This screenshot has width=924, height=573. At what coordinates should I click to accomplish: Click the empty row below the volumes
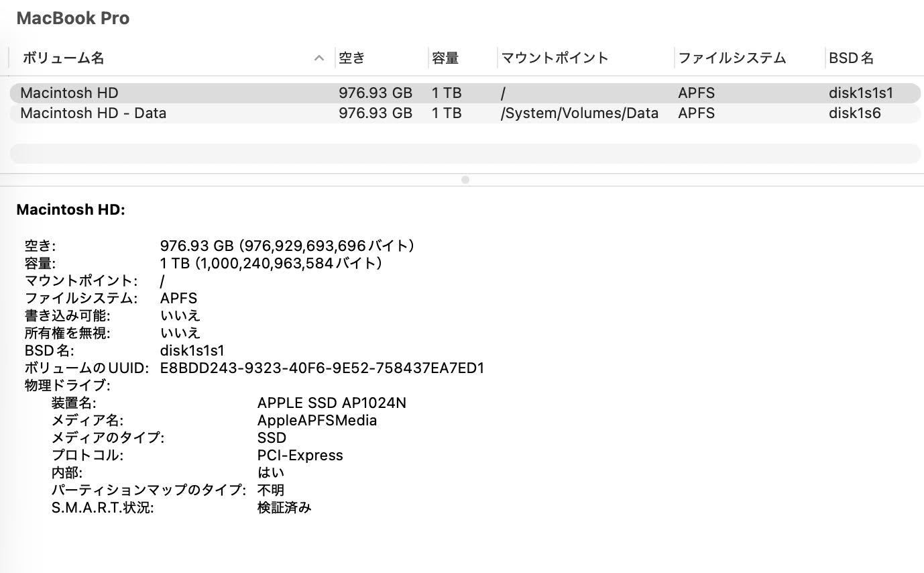coord(463,154)
